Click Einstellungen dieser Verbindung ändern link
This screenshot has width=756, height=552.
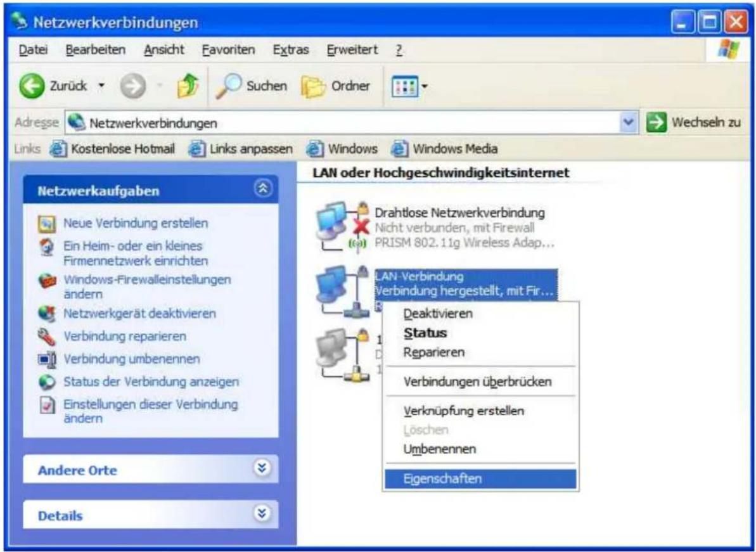click(150, 411)
